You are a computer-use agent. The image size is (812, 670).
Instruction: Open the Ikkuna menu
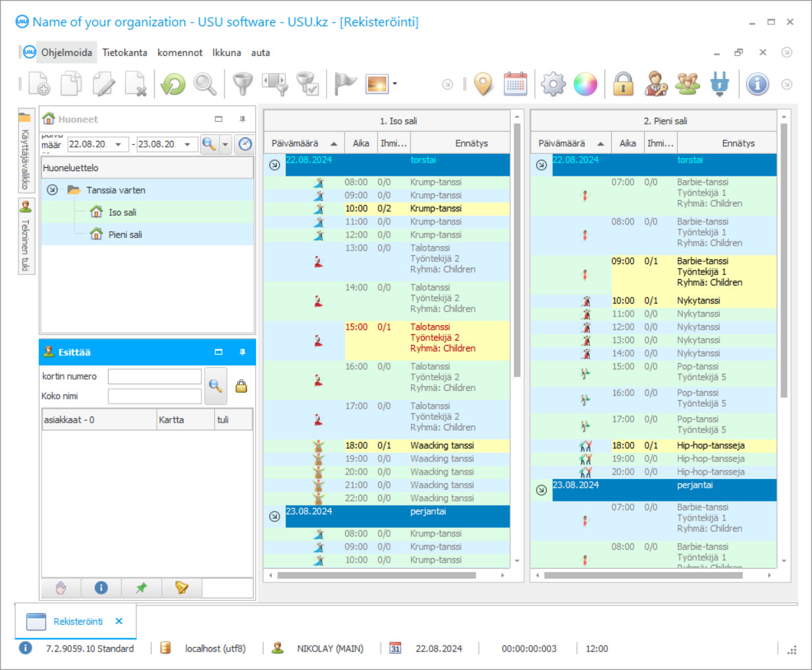click(227, 53)
